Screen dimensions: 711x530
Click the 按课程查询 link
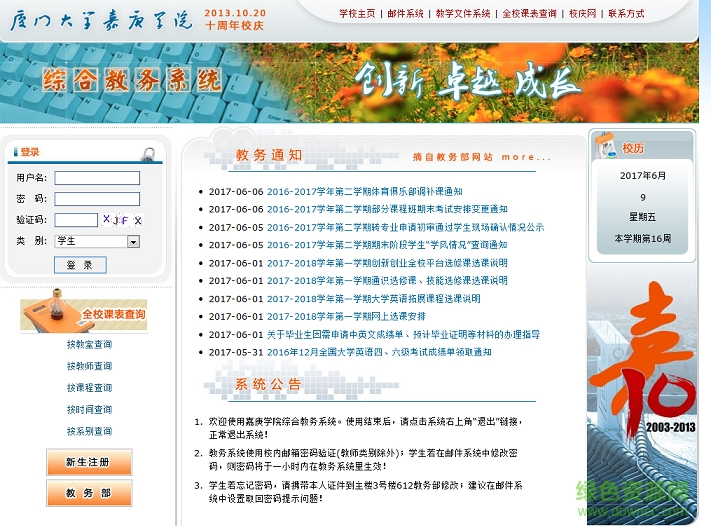point(89,388)
